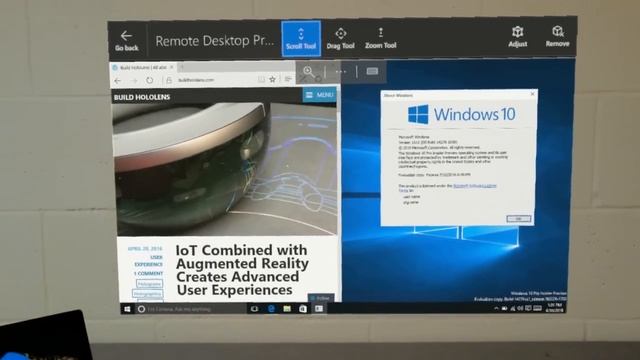Expand the system tray hidden icons chevron
This screenshot has width=640, height=360.
tap(496, 308)
